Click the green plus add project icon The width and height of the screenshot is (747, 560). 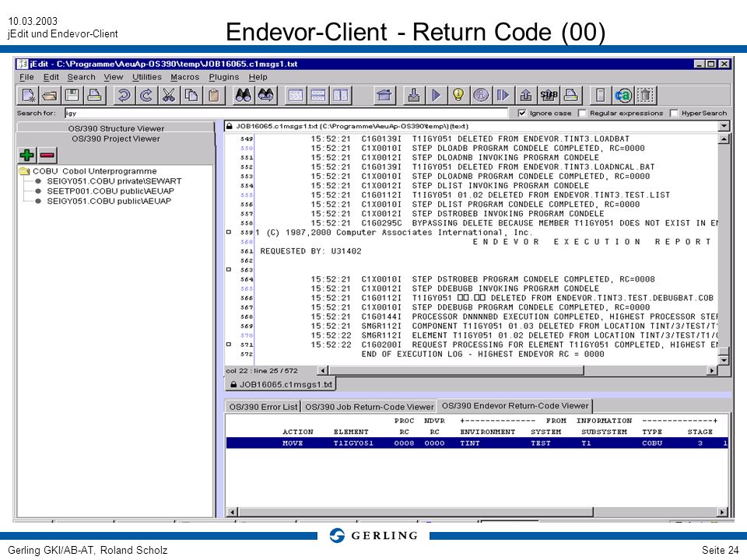pos(27,155)
